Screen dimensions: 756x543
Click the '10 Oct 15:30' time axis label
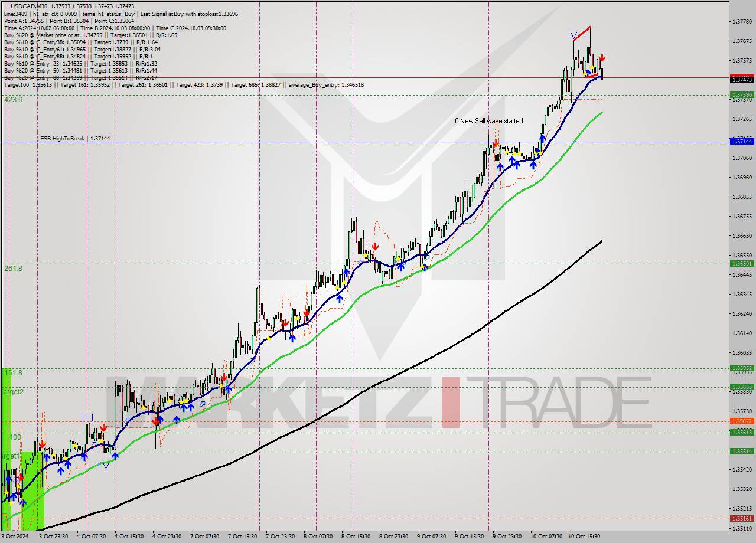pyautogui.click(x=585, y=536)
